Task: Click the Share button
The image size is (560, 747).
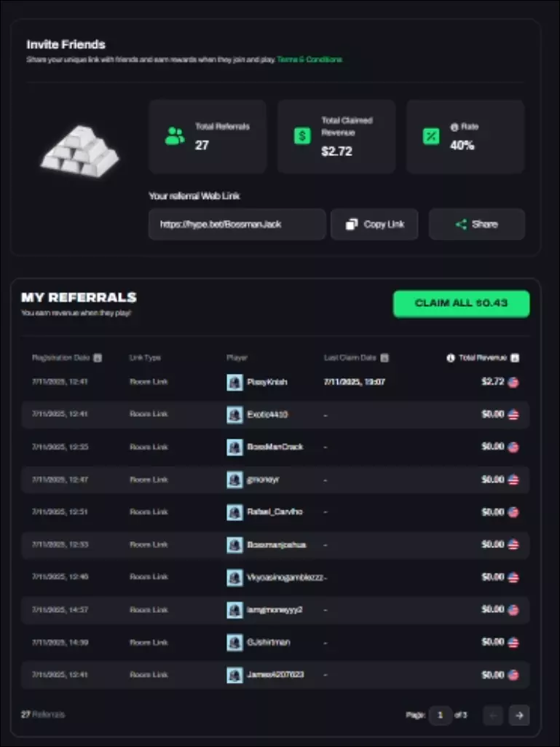Action: (477, 224)
